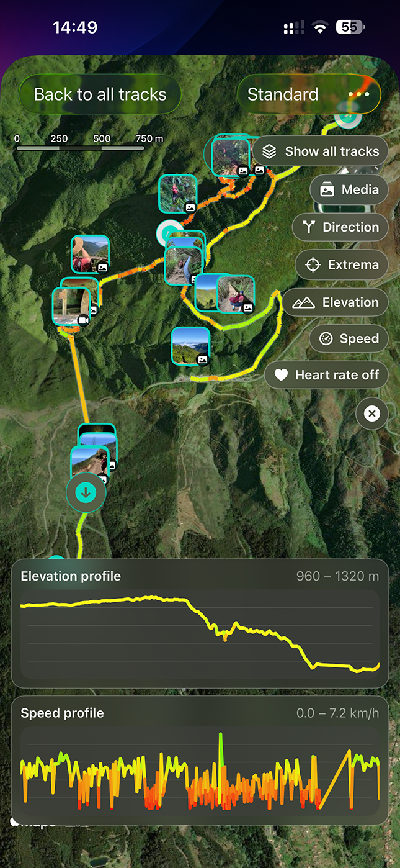This screenshot has width=400, height=868.
Task: Tap a point on Elevation profile graph
Action: [x=200, y=633]
